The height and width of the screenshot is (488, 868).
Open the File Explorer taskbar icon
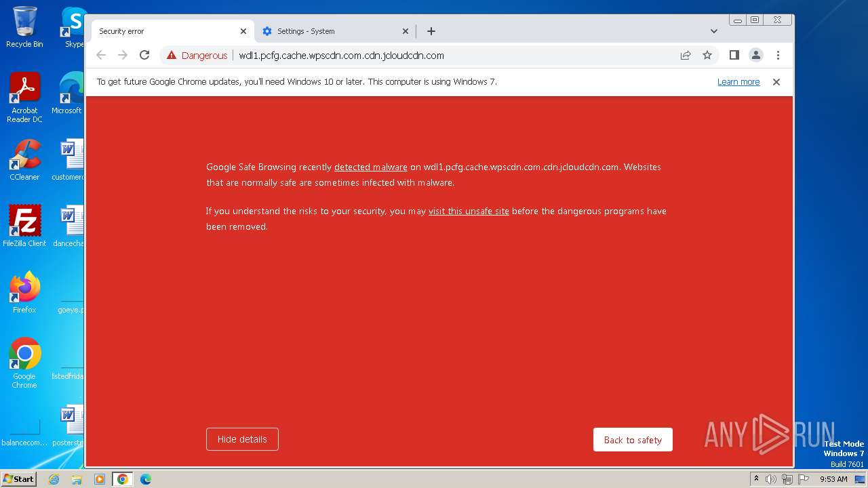pos(77,479)
